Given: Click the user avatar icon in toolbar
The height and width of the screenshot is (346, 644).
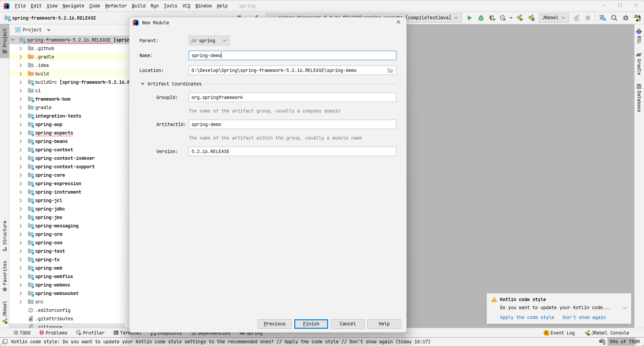Looking at the screenshot, I should 637,18.
